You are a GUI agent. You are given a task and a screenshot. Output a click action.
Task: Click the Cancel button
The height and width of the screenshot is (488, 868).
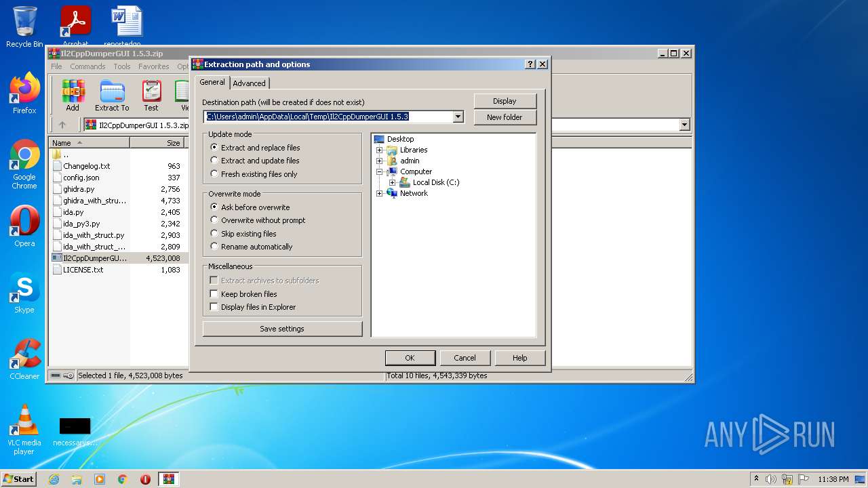[x=465, y=358]
